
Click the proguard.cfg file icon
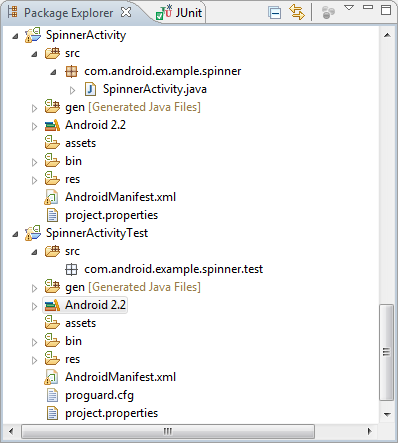point(52,395)
